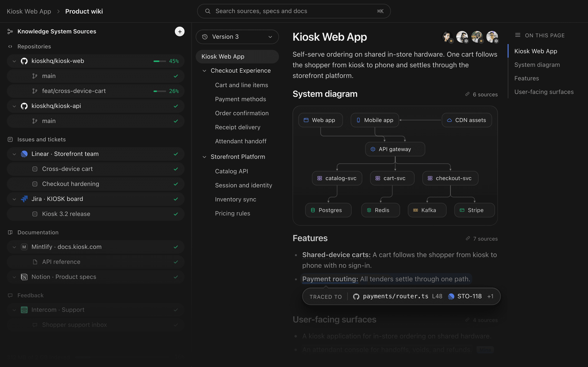The image size is (588, 367).
Task: Click the Notion icon for Product specs
Action: (24, 277)
